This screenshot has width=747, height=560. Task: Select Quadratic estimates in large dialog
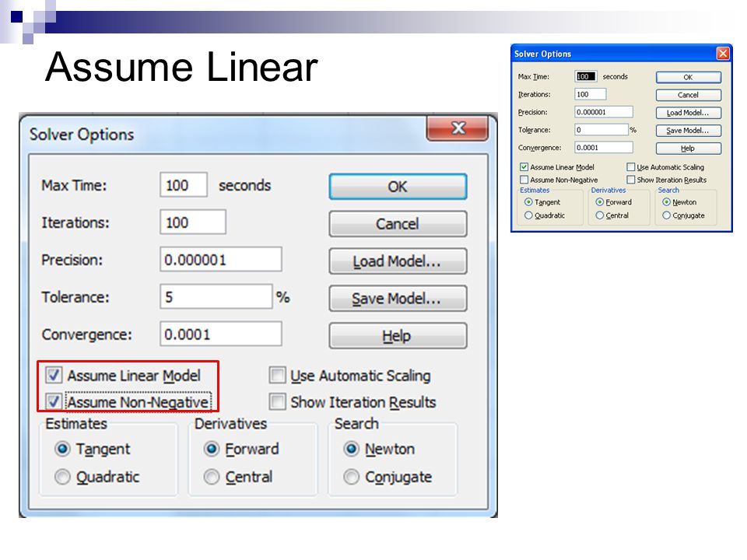point(62,477)
